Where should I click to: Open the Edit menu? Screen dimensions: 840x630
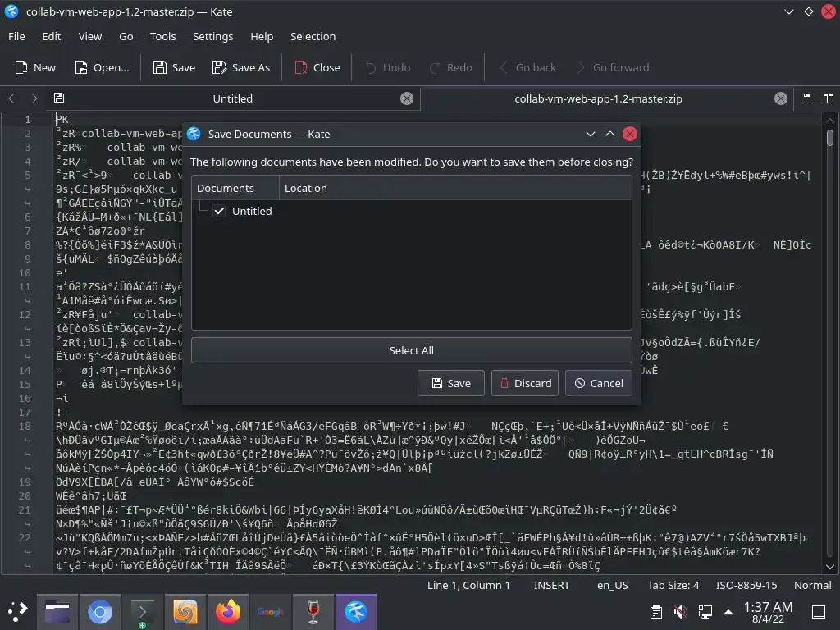click(x=52, y=36)
